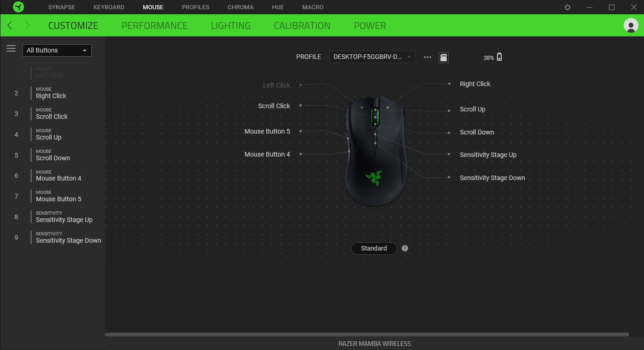This screenshot has width=644, height=350.
Task: Open the MACRO tab
Action: [x=313, y=7]
